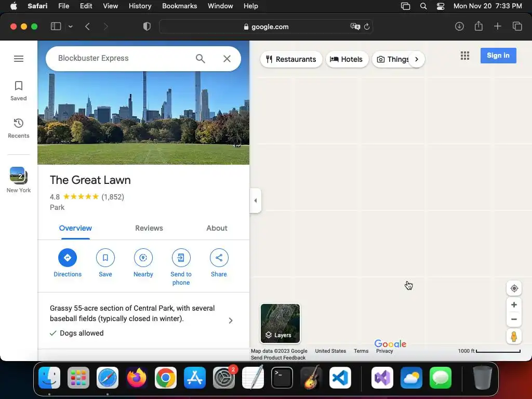Toggle the map scale 1000 ft
Screen dimensions: 532x399
[x=489, y=351]
